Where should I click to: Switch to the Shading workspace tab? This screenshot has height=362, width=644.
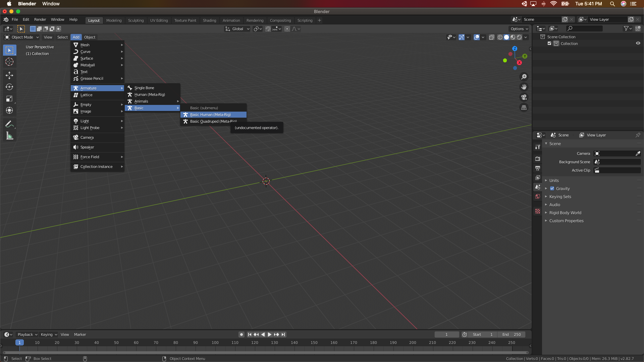(x=209, y=20)
